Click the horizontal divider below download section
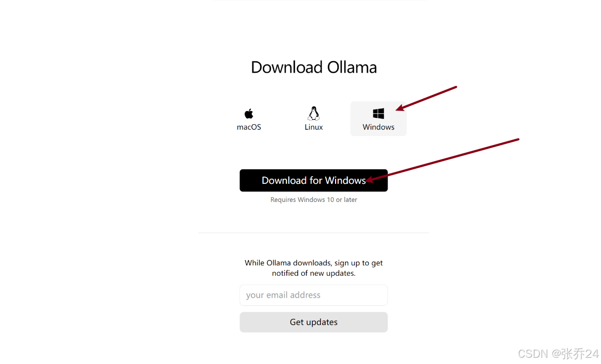The height and width of the screenshot is (364, 601). coord(314,233)
